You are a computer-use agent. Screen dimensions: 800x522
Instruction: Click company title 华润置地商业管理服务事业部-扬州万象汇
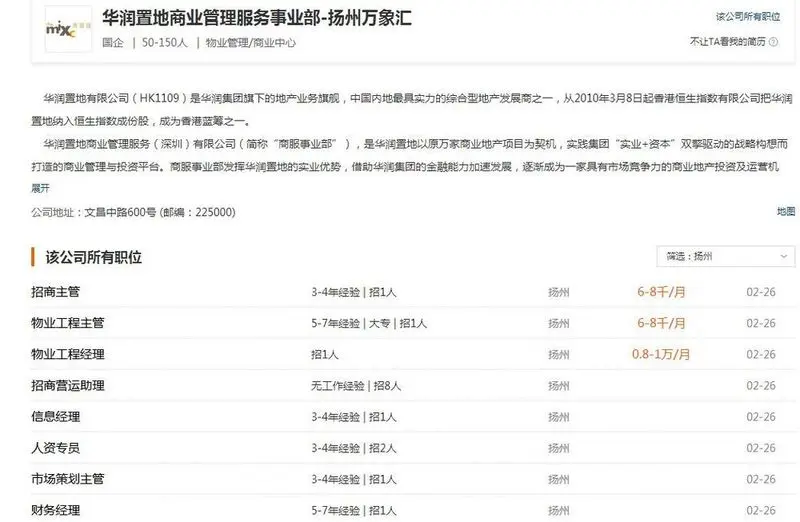tap(257, 18)
